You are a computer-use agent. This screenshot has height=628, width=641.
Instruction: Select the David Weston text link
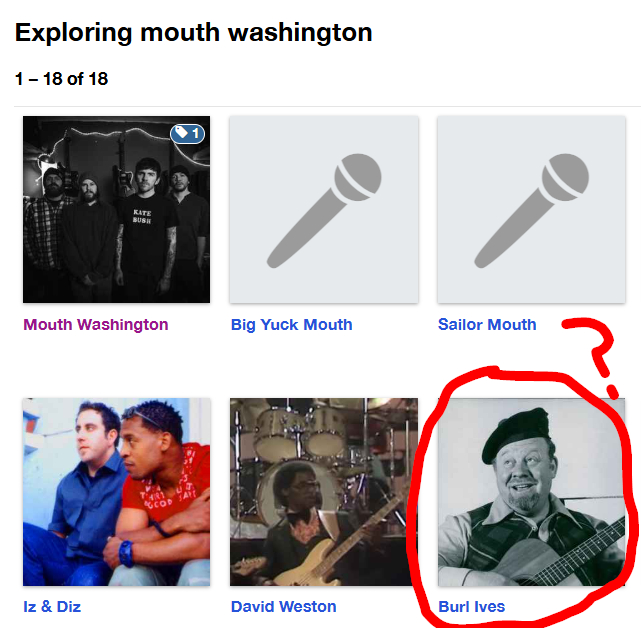(283, 607)
